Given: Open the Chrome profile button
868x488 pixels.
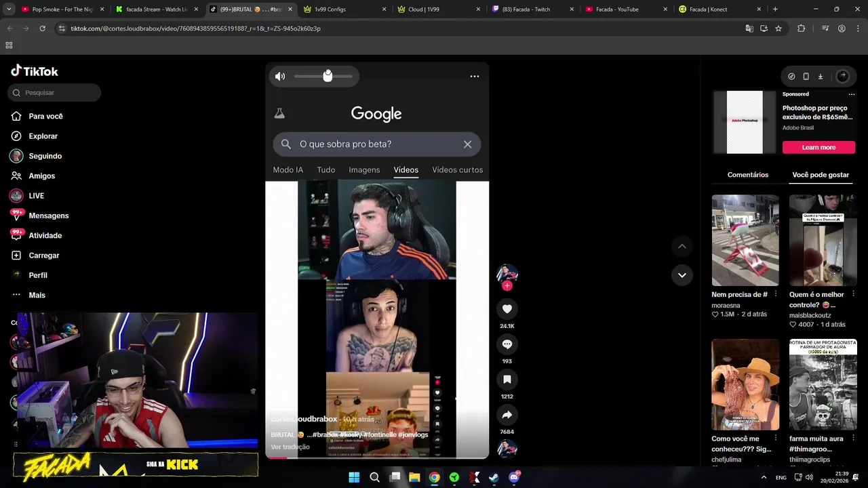Looking at the screenshot, I should (842, 28).
